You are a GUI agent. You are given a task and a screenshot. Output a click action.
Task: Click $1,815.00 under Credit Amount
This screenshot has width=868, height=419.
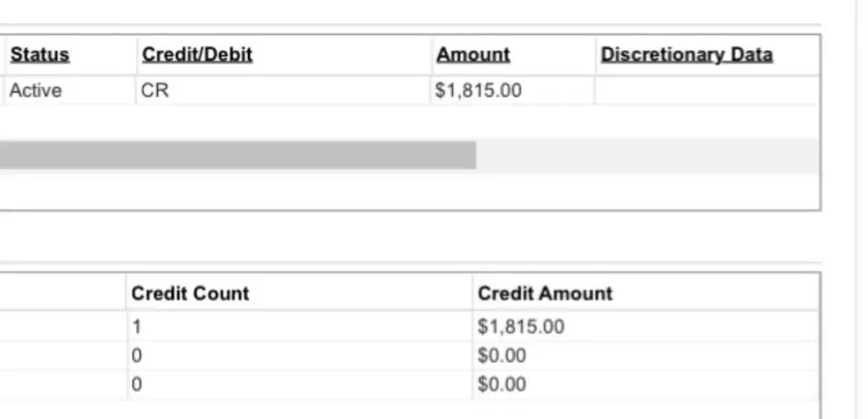point(521,326)
